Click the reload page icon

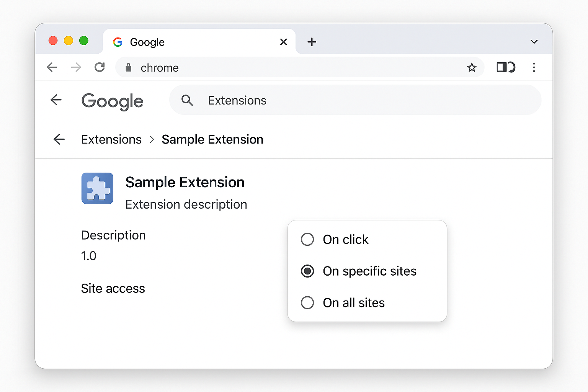(100, 67)
